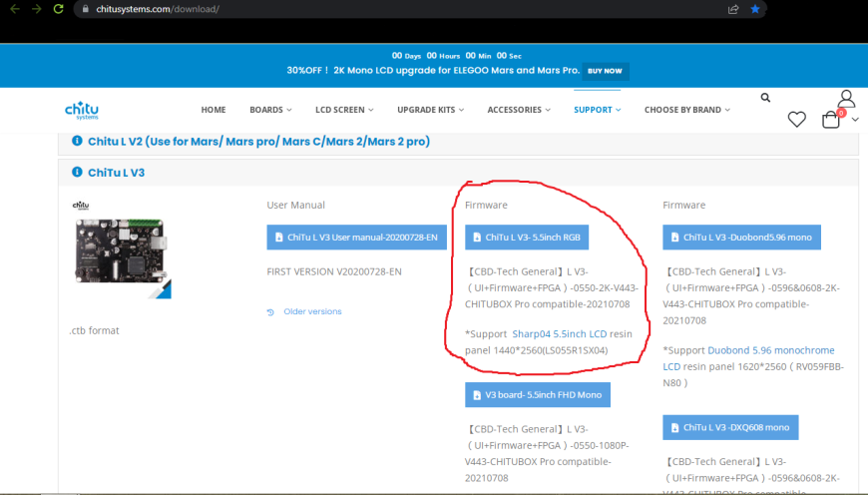Open the Sharp04 5.5inch LCD link
Image resolution: width=868 pixels, height=495 pixels.
click(559, 334)
